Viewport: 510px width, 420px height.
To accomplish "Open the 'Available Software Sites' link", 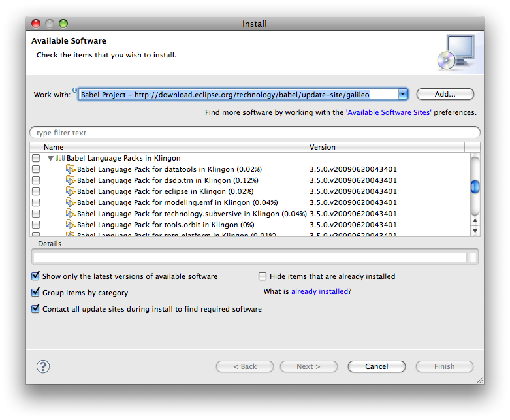I will point(389,112).
